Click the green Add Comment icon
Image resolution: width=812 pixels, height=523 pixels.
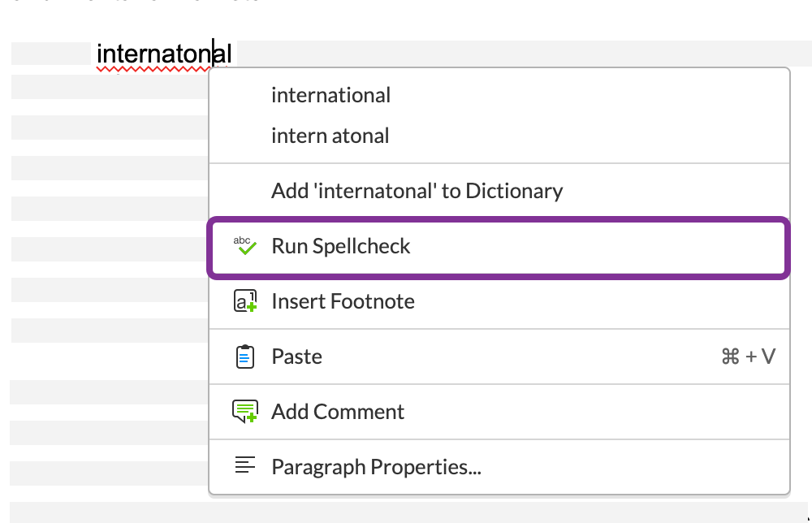pyautogui.click(x=244, y=411)
